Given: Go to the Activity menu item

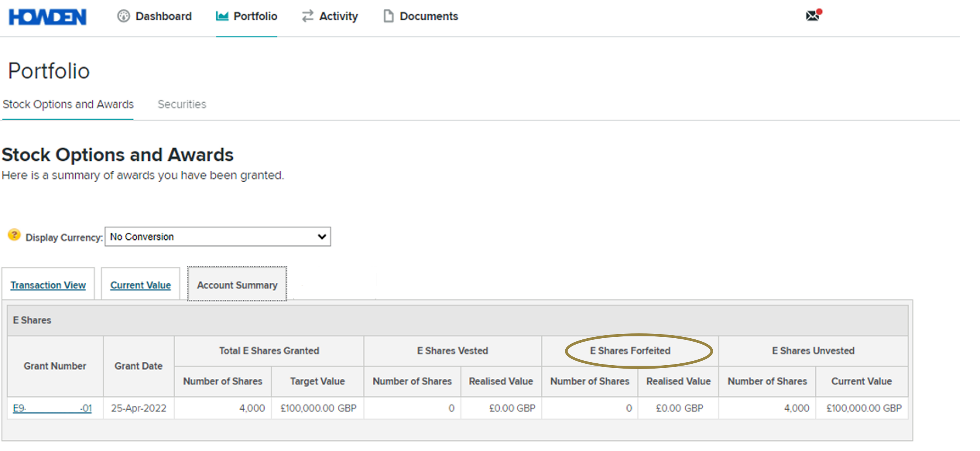Looking at the screenshot, I should 338,16.
